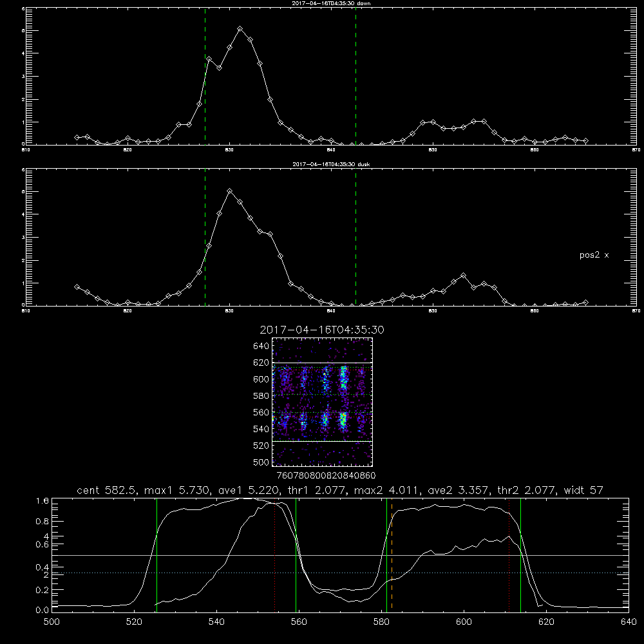
Task: Click '520' on the spectrogram image y-axis
Action: [x=261, y=446]
